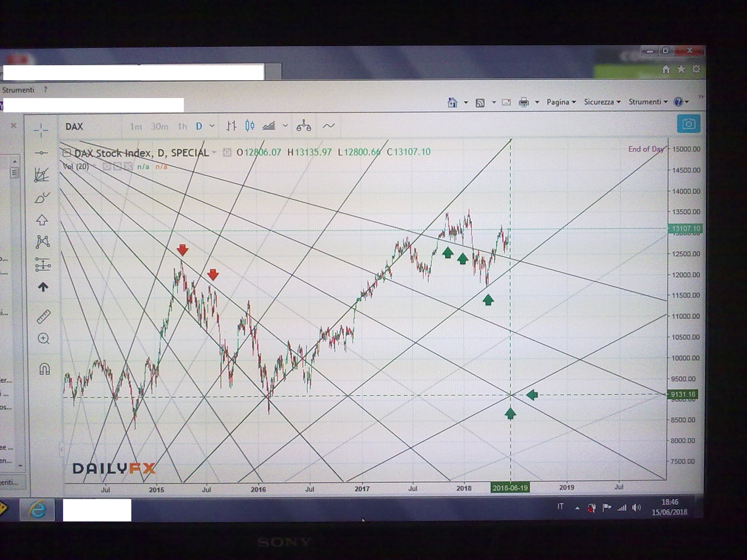Open the indicators menu
The width and height of the screenshot is (747, 560).
click(329, 126)
